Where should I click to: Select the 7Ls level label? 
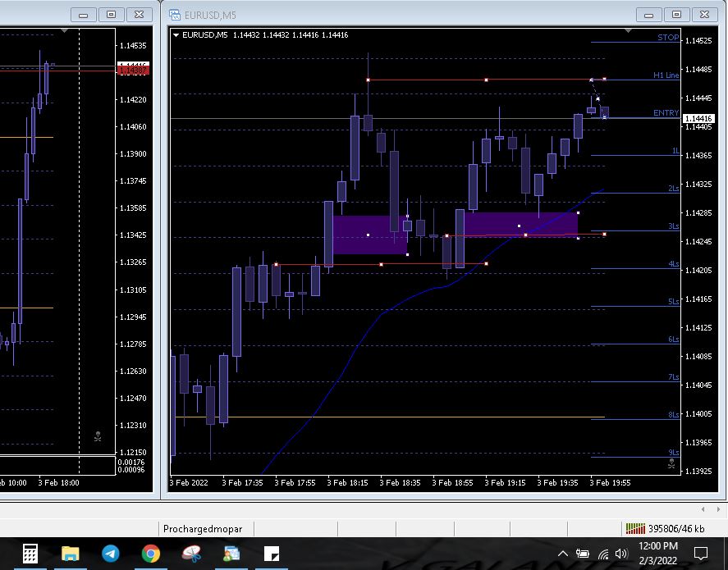[x=673, y=377]
